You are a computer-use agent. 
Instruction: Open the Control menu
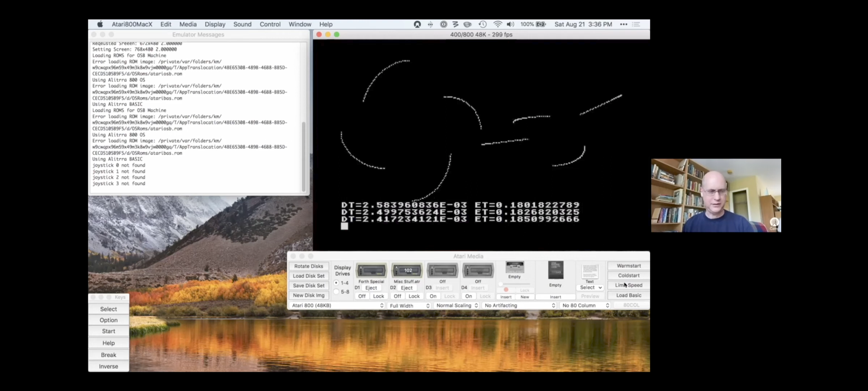[270, 24]
